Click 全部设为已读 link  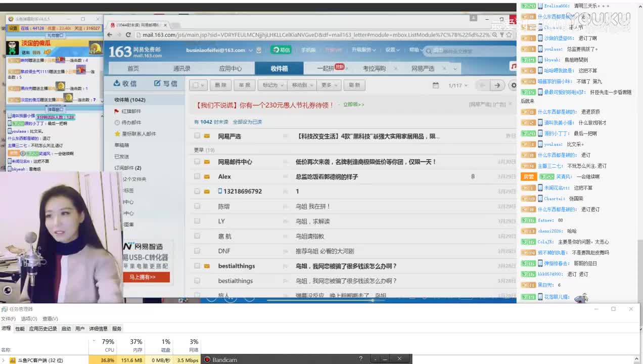coord(247,122)
